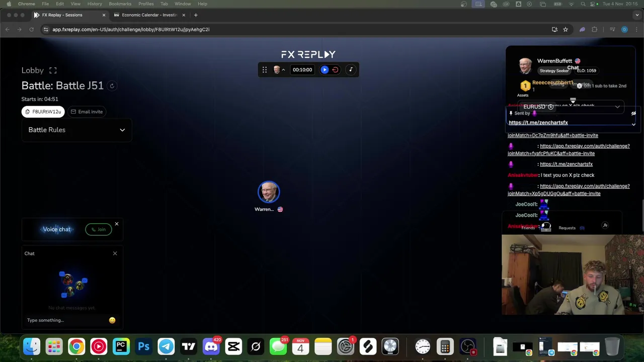Click red exit icon in toolbar
The image size is (644, 362).
click(335, 70)
